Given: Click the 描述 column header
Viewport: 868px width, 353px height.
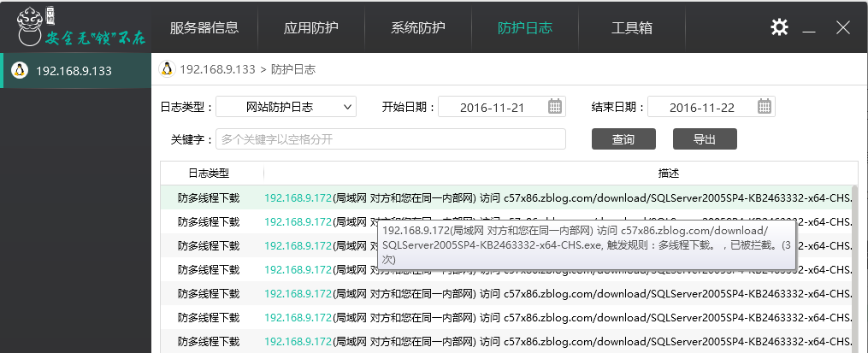Looking at the screenshot, I should click(668, 174).
